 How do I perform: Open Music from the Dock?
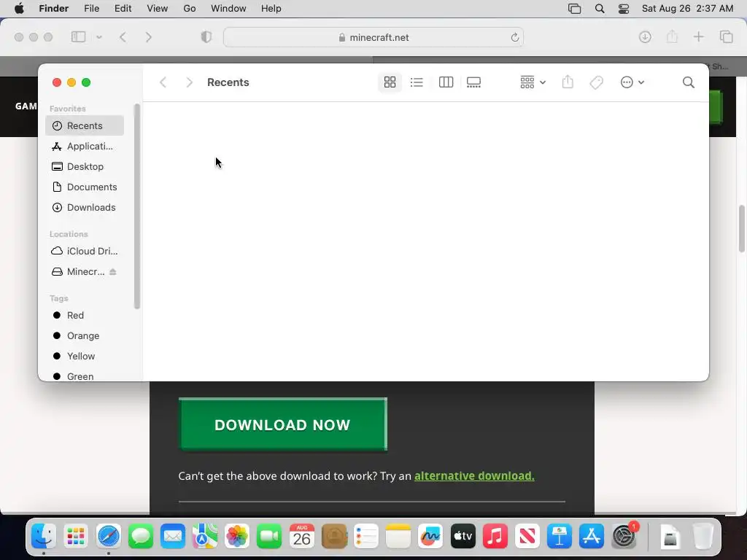(495, 536)
